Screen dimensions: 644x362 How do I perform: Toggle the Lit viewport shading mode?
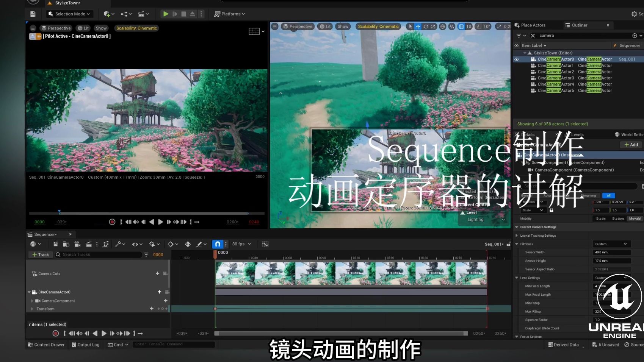click(83, 28)
